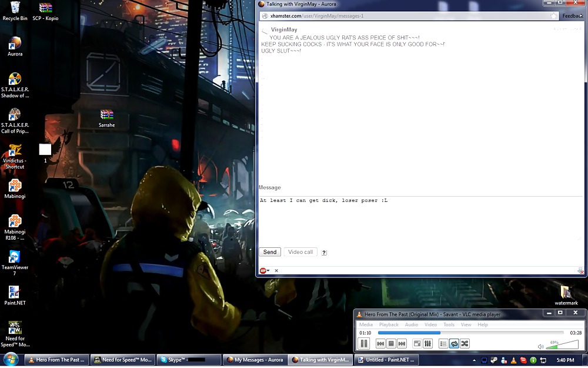Image resolution: width=588 pixels, height=368 pixels.
Task: Open the Mabinogi R108 desktop icon
Action: 15,227
